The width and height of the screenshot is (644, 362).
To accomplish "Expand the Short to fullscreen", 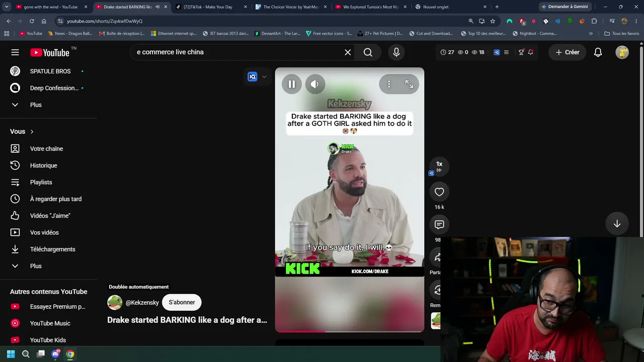I will [409, 84].
